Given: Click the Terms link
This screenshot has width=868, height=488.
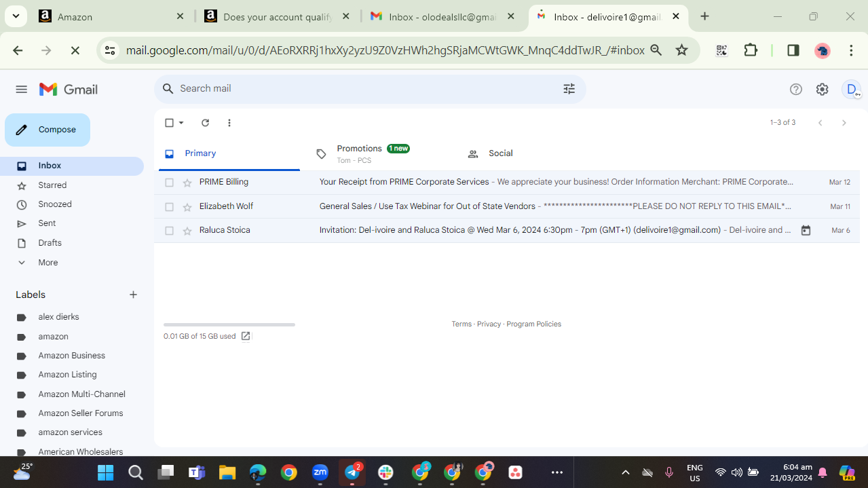Looking at the screenshot, I should tap(461, 324).
